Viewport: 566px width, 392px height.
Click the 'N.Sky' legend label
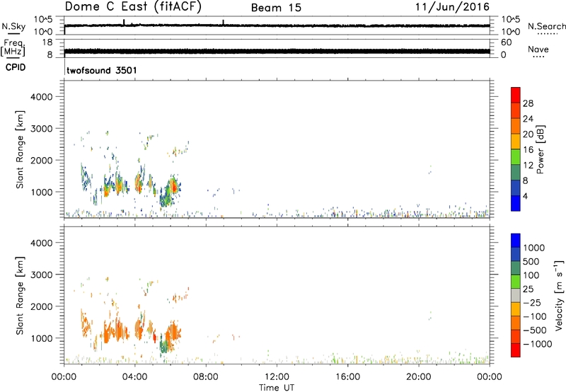tap(13, 26)
